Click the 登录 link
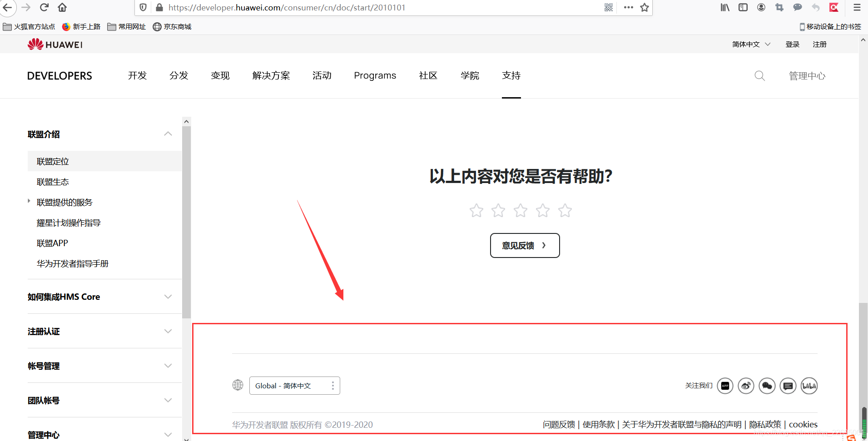This screenshot has width=868, height=441. pos(793,44)
